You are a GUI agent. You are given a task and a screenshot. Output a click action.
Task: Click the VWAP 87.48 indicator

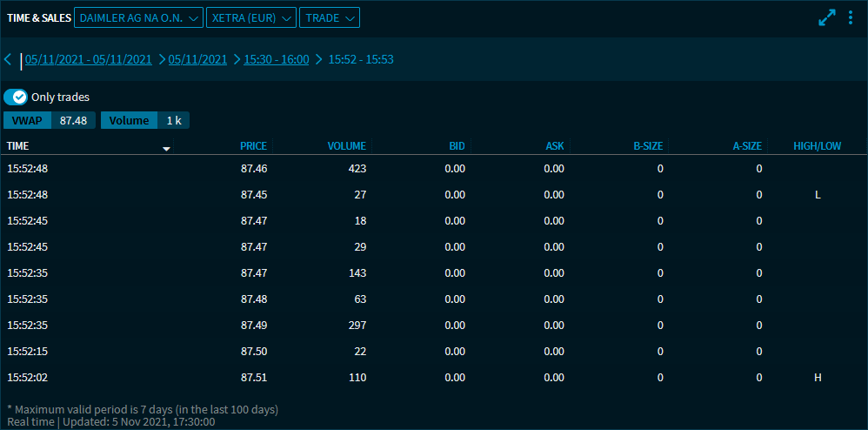[50, 121]
